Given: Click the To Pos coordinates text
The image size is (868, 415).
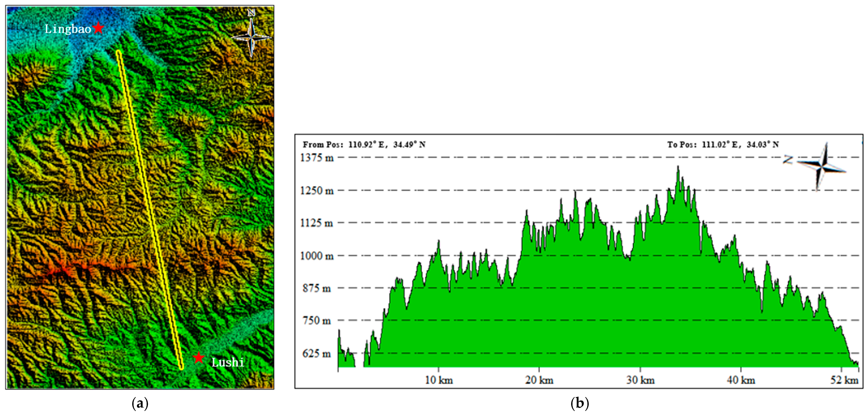Looking at the screenshot, I should 723,145.
